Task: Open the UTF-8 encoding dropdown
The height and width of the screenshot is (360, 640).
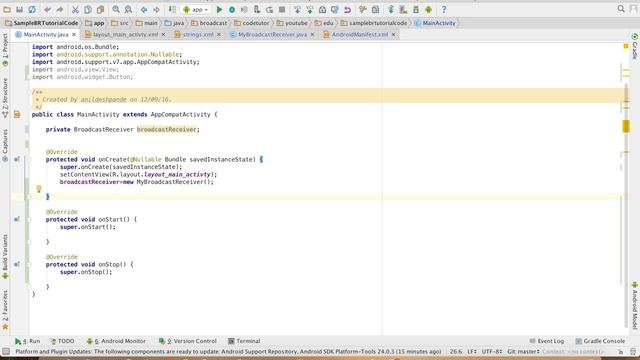Action: (x=491, y=351)
